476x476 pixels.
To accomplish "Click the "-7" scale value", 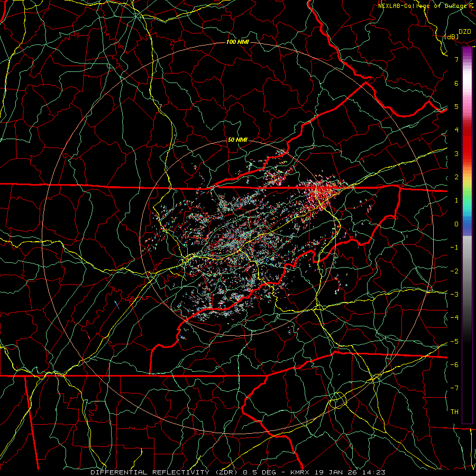I will coord(454,388).
